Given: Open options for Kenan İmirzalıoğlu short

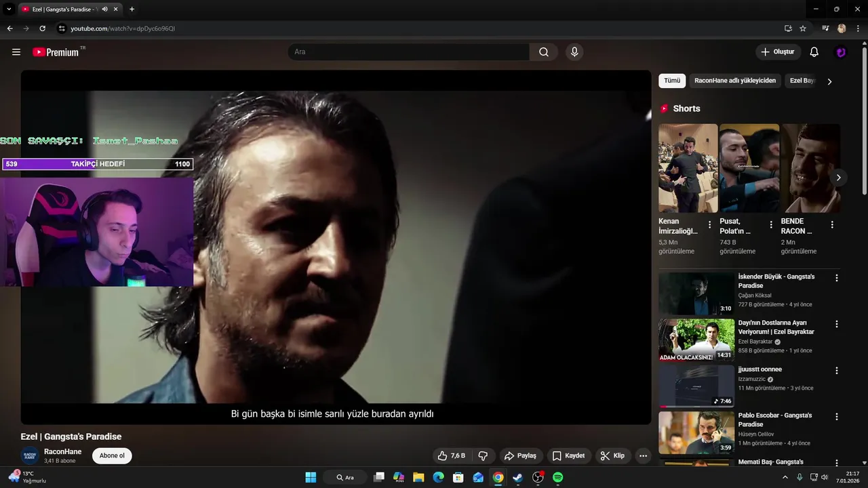Looking at the screenshot, I should [710, 224].
